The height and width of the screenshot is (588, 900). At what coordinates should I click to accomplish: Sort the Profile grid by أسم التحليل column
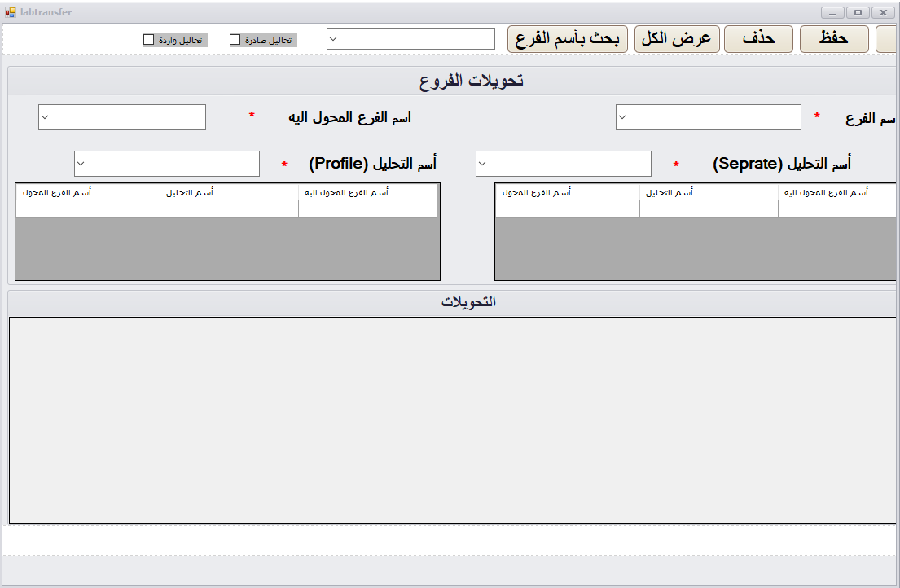tap(229, 192)
